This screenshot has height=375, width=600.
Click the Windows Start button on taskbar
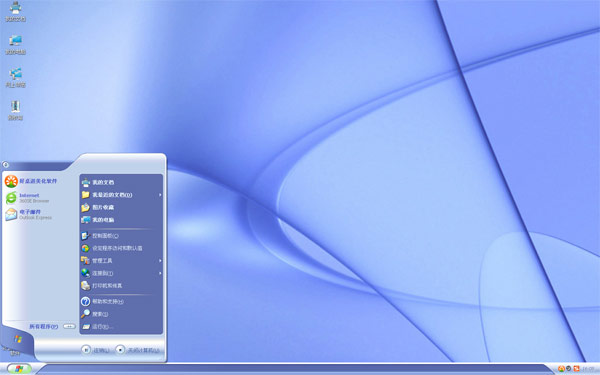point(19,369)
